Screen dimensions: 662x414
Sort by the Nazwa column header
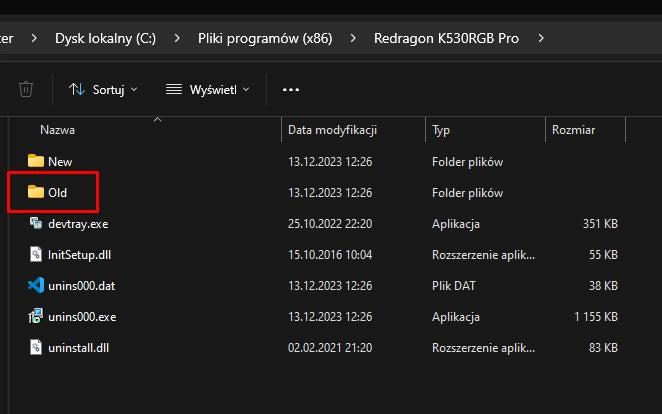(57, 130)
